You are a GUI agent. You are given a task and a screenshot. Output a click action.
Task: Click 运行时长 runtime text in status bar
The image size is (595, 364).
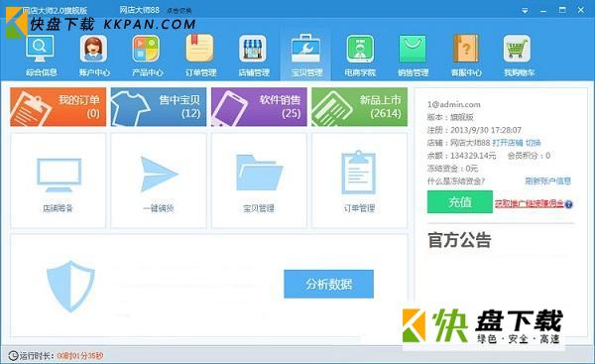click(37, 356)
